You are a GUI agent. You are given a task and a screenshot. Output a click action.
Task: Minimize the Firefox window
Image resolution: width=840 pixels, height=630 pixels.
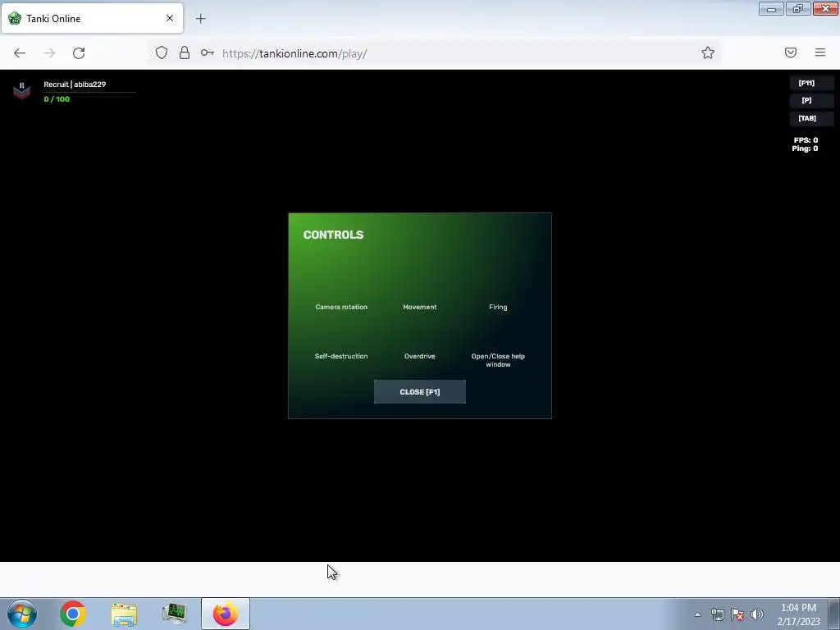pos(771,8)
